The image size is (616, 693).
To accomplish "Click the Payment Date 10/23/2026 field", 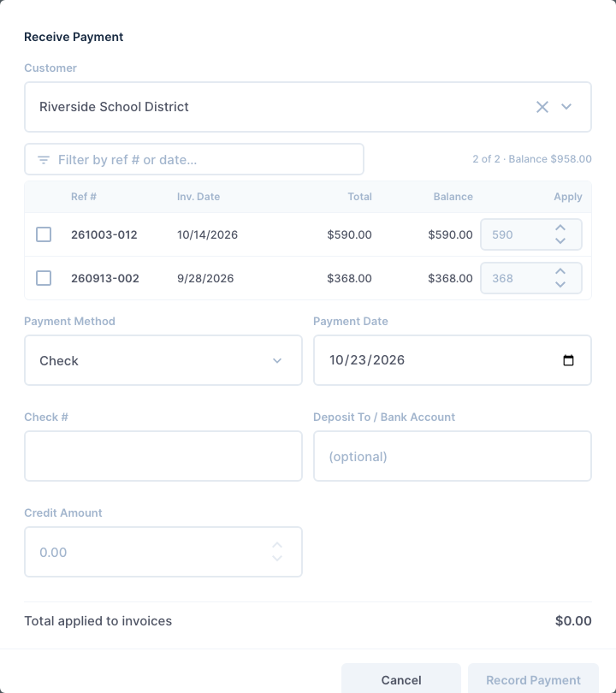I will (452, 360).
